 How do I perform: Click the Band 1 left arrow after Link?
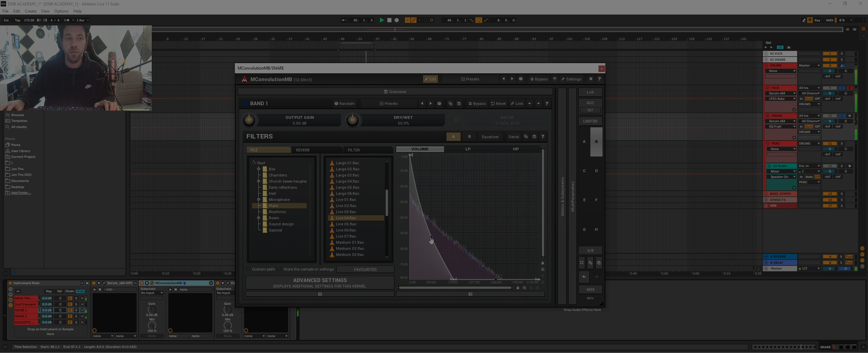tap(530, 104)
